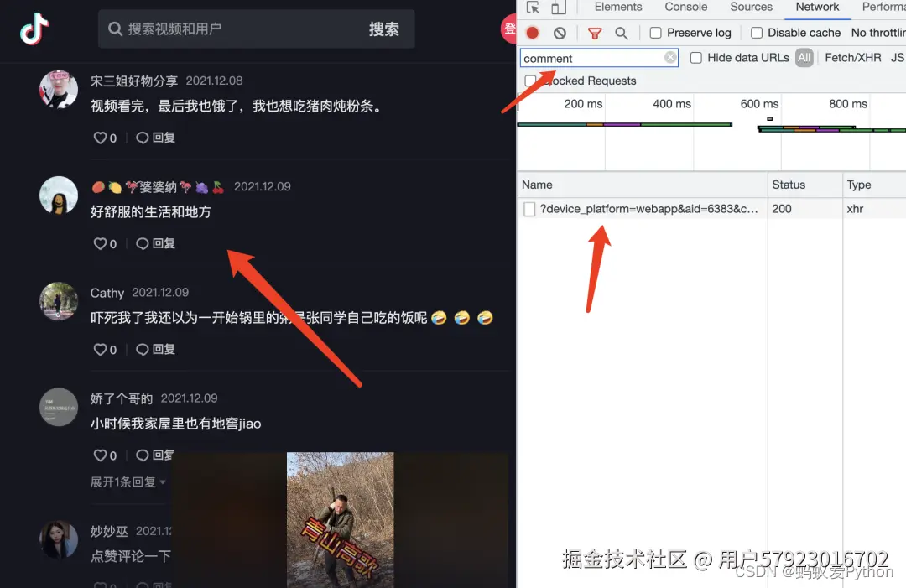Switch to the Console tab

click(x=685, y=7)
